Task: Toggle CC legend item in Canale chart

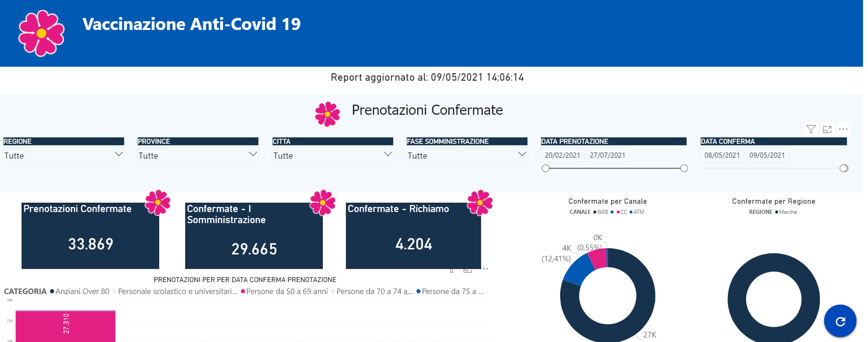Action: coord(622,212)
